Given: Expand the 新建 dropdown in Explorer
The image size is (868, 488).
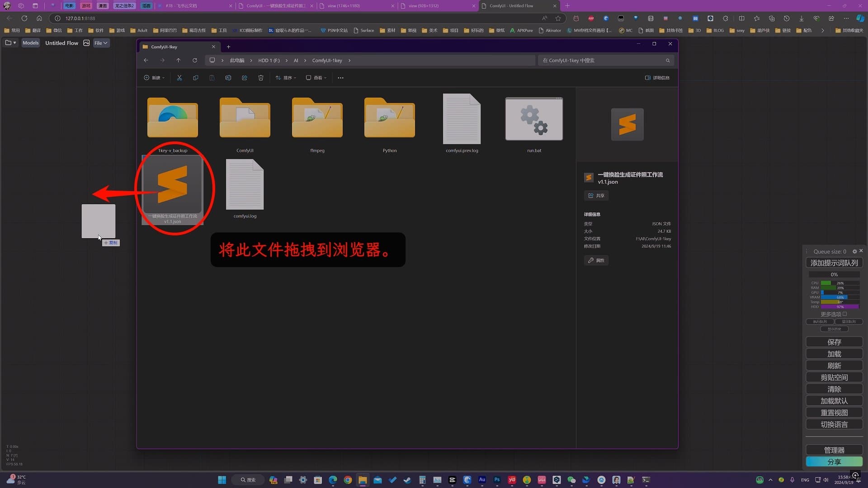Looking at the screenshot, I should (x=154, y=78).
